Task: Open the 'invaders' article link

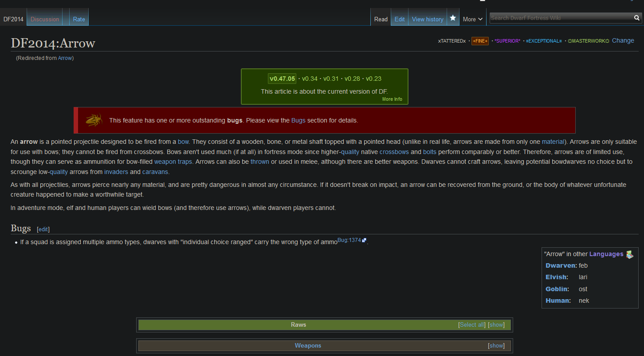Action: [116, 172]
